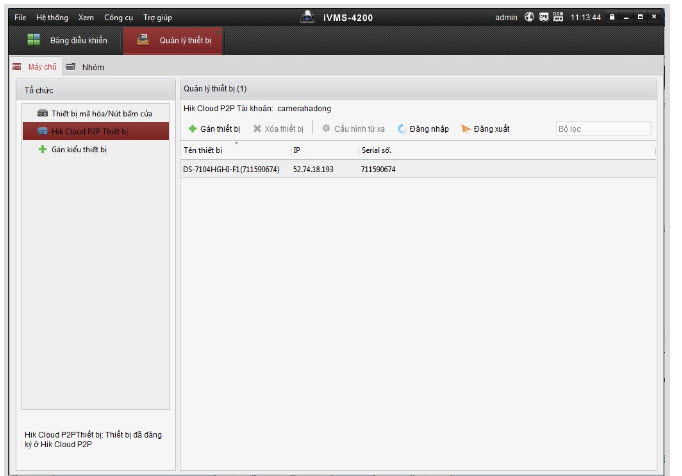This screenshot has width=682, height=476.
Task: Click the Đăng nhập login icon
Action: (402, 129)
